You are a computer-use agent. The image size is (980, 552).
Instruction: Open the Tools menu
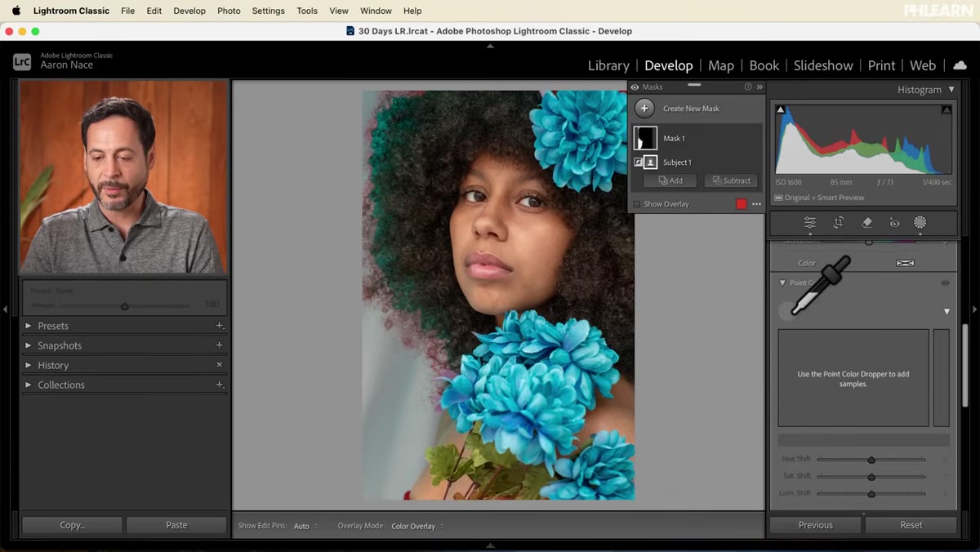(307, 11)
